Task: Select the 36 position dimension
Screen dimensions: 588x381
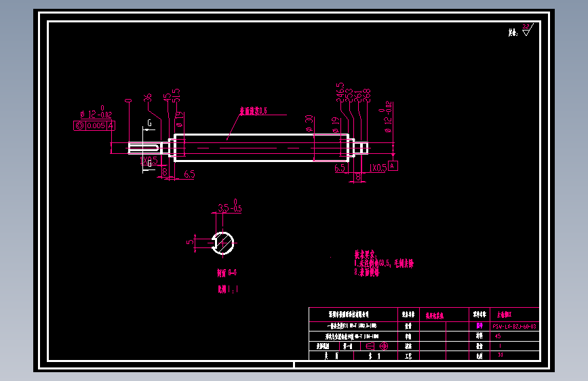Action: coord(148,98)
